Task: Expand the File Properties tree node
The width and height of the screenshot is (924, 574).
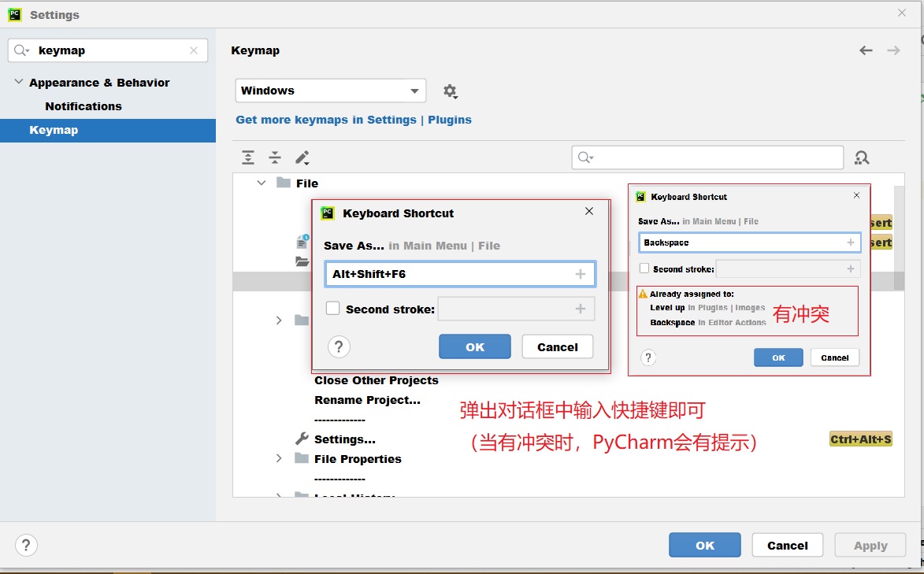Action: [x=279, y=458]
